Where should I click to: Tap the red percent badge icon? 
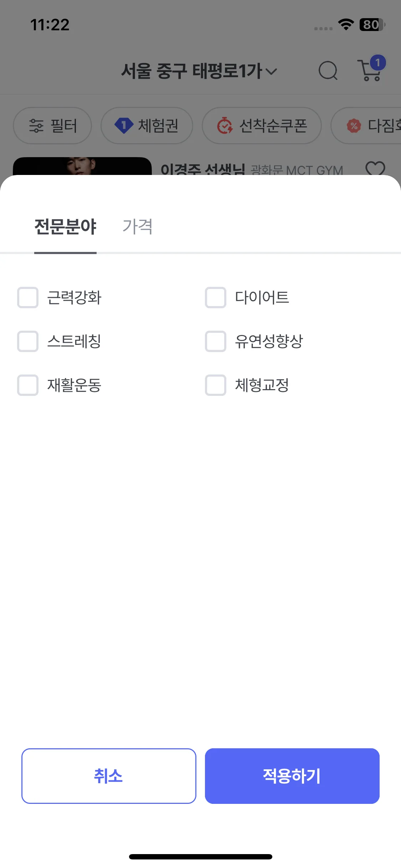354,126
